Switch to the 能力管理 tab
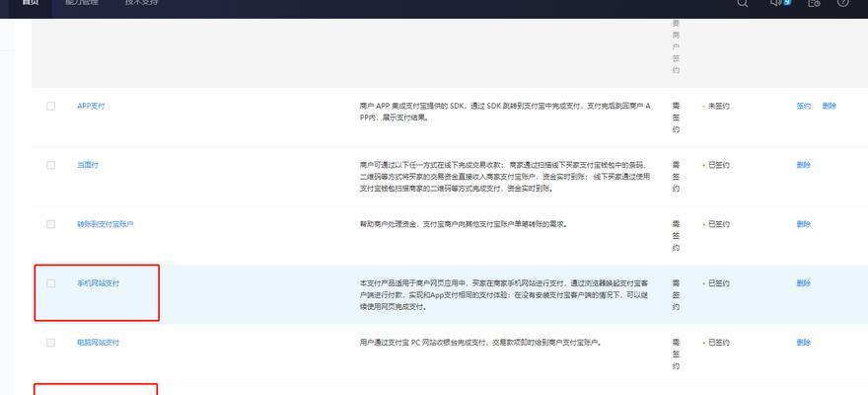868x395 pixels. [x=83, y=2]
